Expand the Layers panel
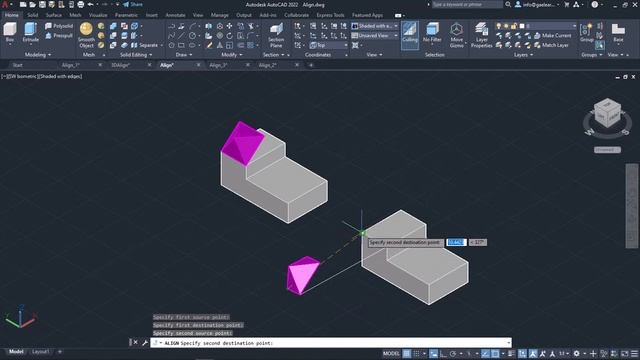Viewport: 640px width, 360px height. pyautogui.click(x=523, y=55)
